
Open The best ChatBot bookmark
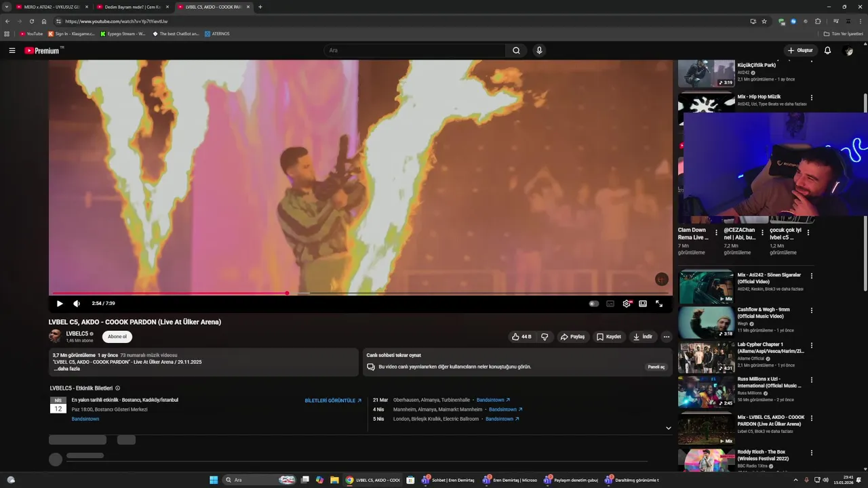(x=176, y=34)
